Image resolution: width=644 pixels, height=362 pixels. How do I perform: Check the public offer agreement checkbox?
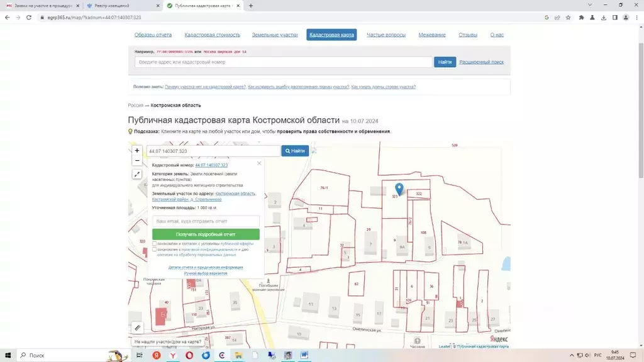[155, 243]
